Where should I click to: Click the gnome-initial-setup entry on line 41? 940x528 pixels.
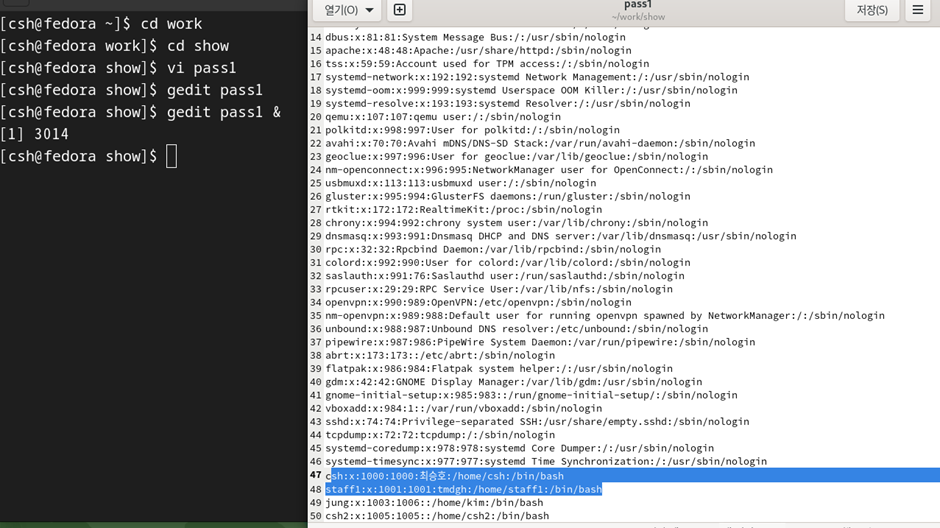[531, 394]
